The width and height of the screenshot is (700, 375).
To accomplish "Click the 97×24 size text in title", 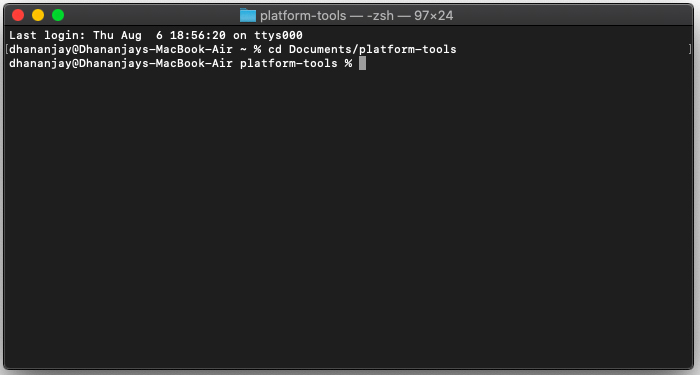I will pos(433,16).
